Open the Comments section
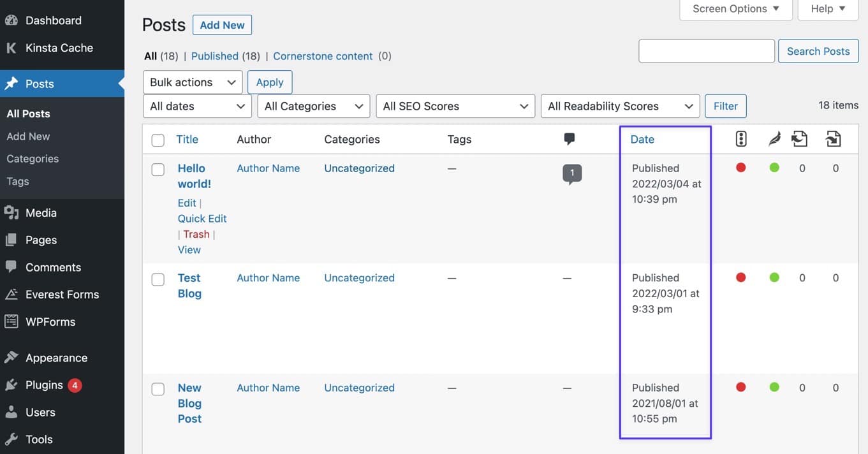868x454 pixels. (53, 267)
